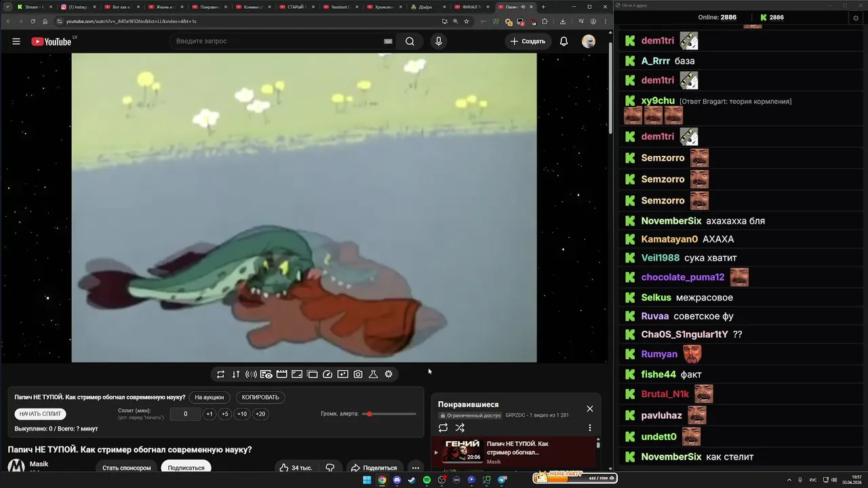The width and height of the screenshot is (868, 488).
Task: Like the video with 34 тыс. button
Action: [296, 468]
